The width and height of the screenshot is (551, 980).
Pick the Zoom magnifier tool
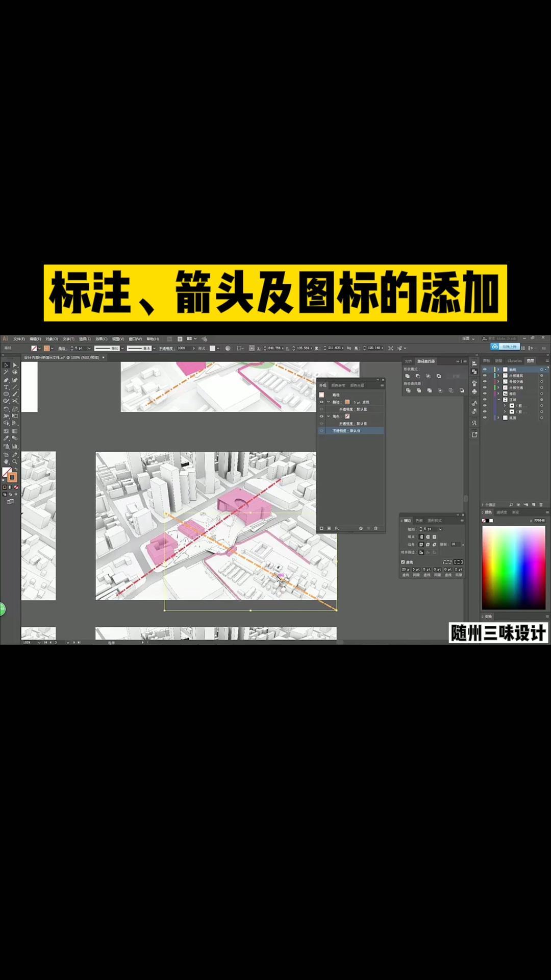[15, 461]
